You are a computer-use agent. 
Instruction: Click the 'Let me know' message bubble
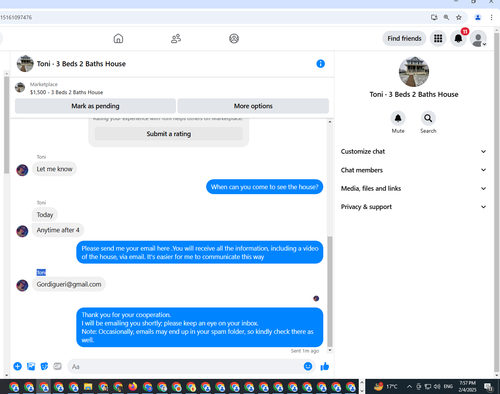(x=54, y=169)
